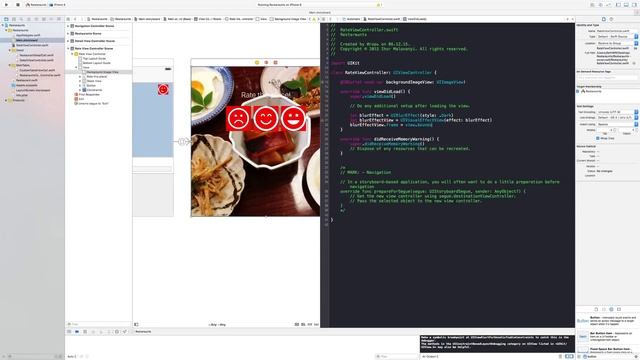
Task: Collapse the Detail group folder
Action: click(10, 50)
